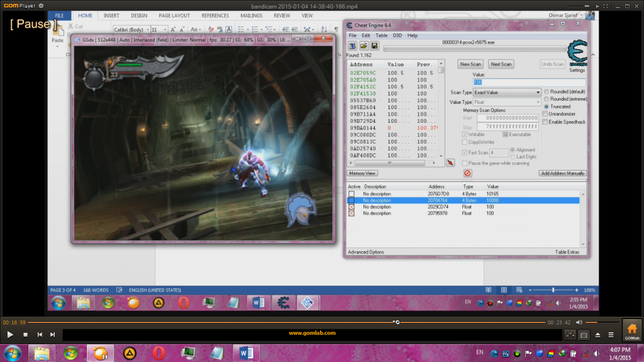Switch to Word PAGE LAYOUT tab
644x362 pixels.
(x=174, y=16)
